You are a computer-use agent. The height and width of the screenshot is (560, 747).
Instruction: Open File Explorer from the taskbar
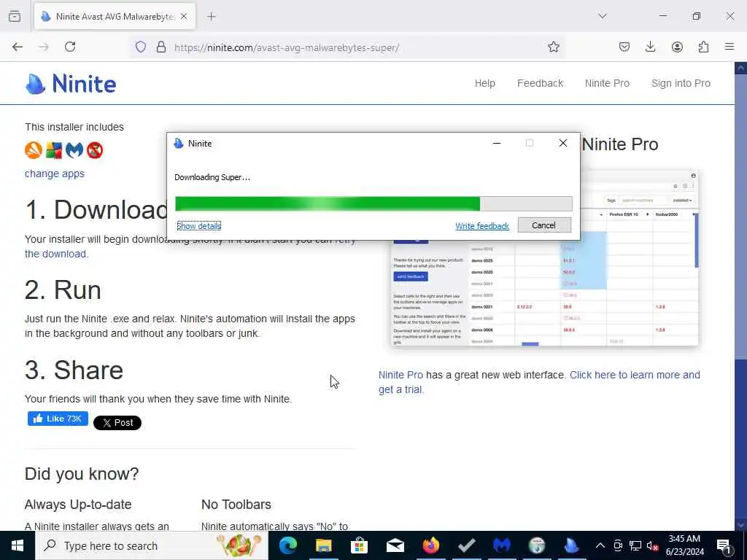pos(323,545)
